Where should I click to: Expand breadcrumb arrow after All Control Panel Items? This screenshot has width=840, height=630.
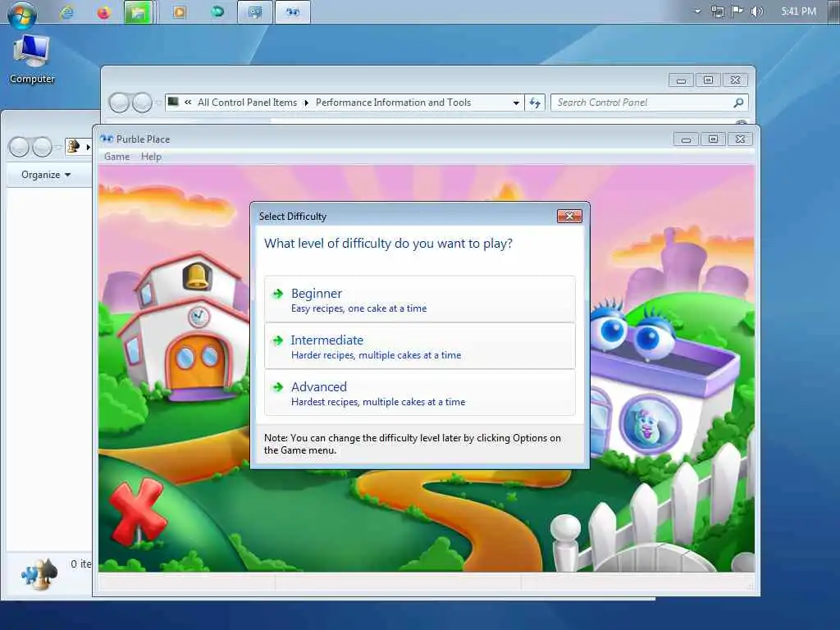[306, 103]
